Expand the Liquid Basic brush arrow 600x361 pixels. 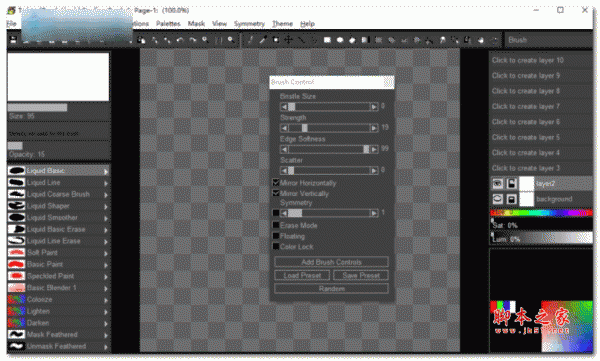[x=106, y=171]
